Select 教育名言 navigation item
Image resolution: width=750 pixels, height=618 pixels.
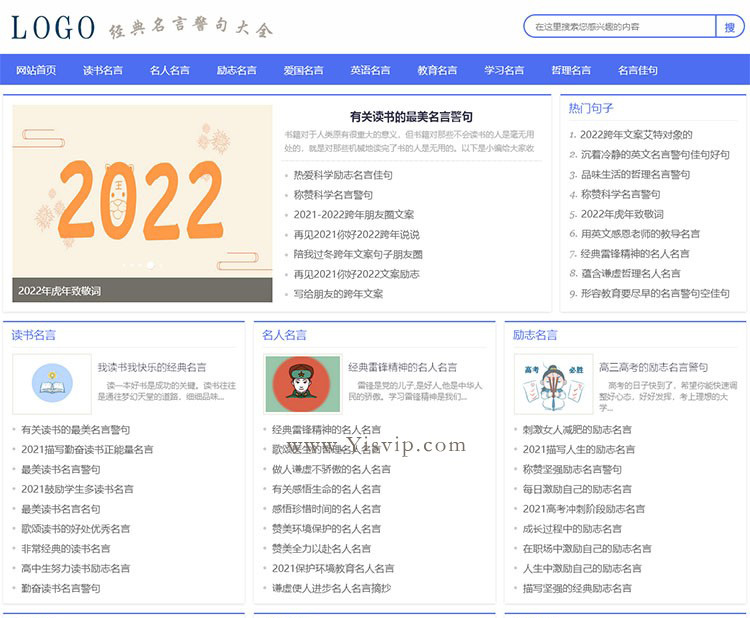[x=437, y=70]
